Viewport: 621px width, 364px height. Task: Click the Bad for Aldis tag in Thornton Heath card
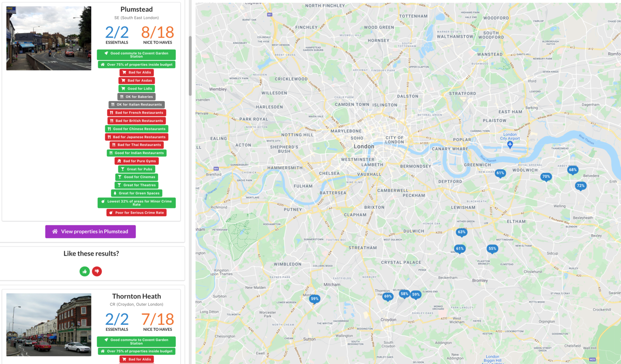click(137, 359)
